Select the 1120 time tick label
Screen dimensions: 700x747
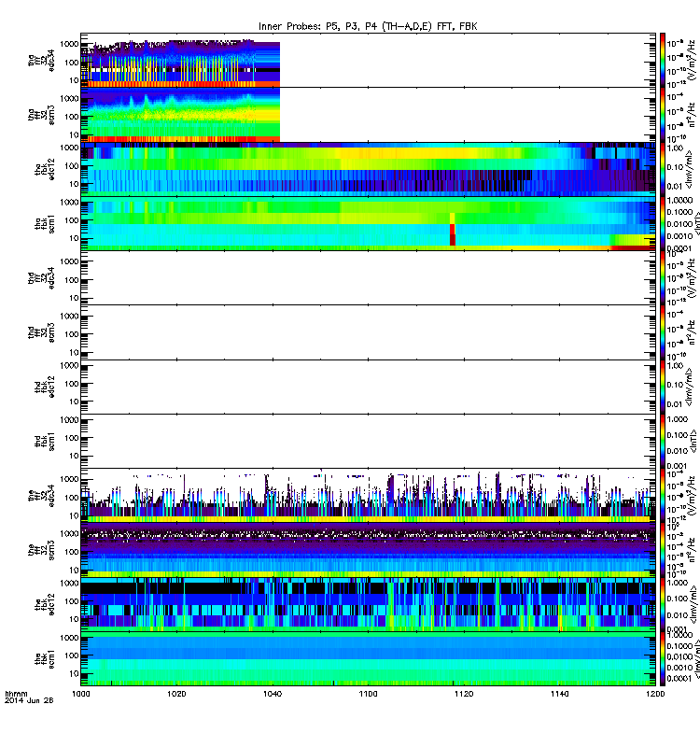pos(464,694)
